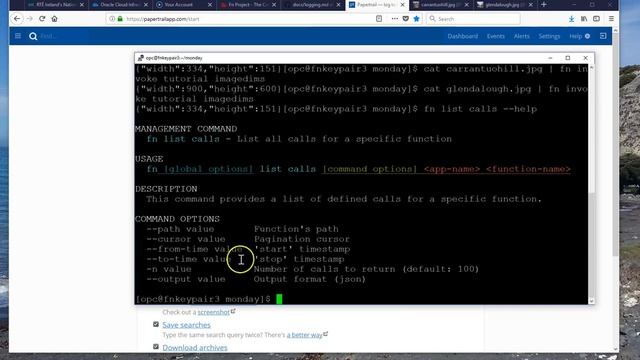Viewport: 640px width, 360px height.
Task: Open the 'a better way' link
Action: (x=304, y=335)
